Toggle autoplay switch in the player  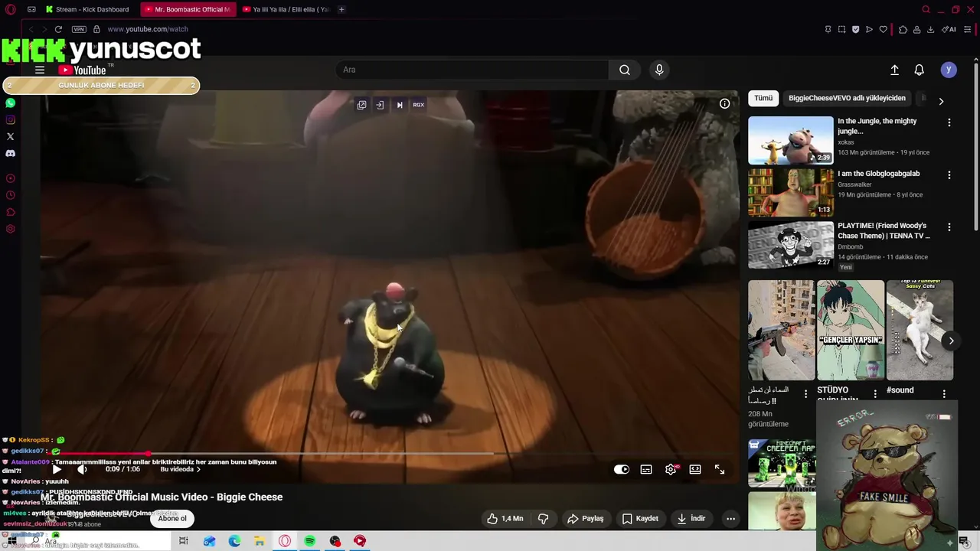click(x=622, y=469)
